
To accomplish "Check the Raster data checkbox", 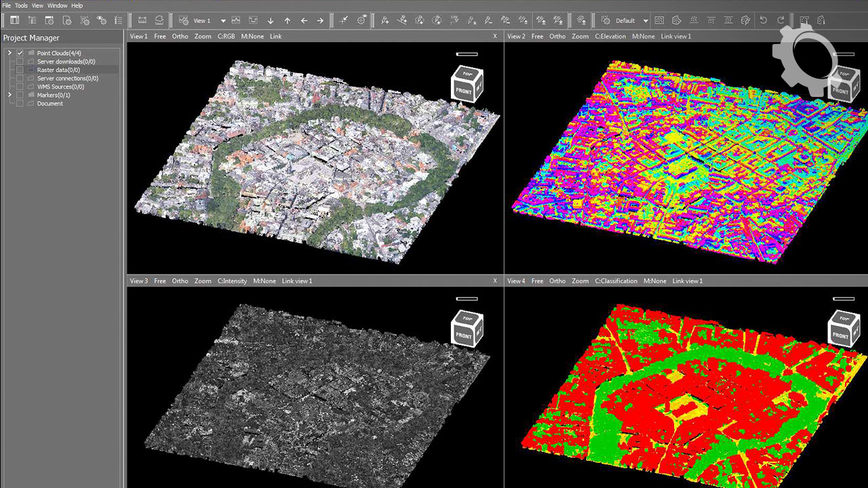I will tap(20, 70).
